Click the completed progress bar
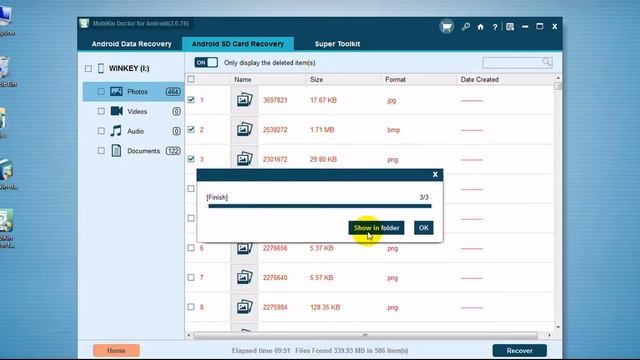 pyautogui.click(x=320, y=206)
